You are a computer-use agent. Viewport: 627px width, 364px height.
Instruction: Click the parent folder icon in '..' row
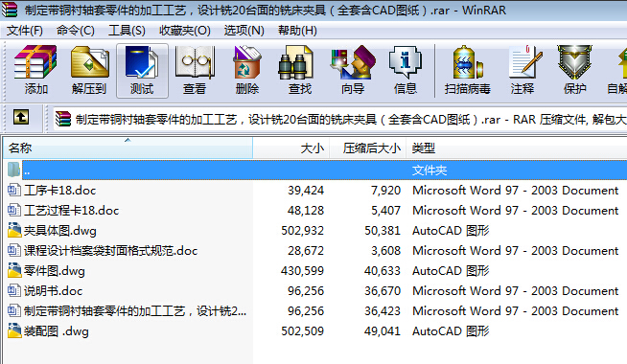pyautogui.click(x=14, y=170)
